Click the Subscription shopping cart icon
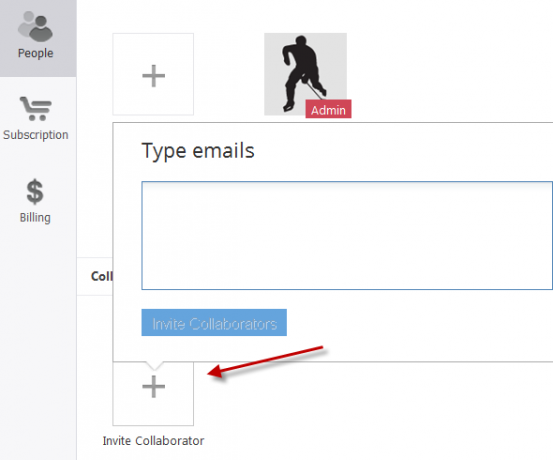Image resolution: width=553 pixels, height=460 pixels. click(x=36, y=109)
